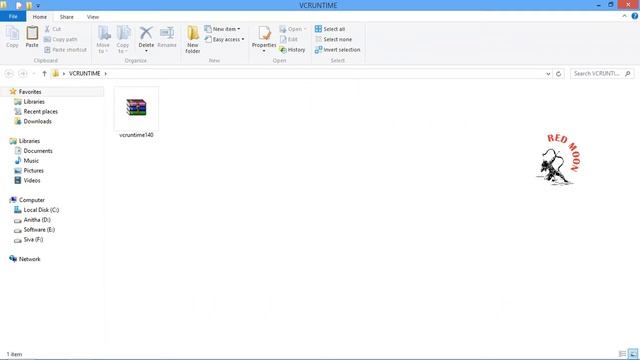
Task: Switch to the Share tab
Action: pyautogui.click(x=67, y=17)
